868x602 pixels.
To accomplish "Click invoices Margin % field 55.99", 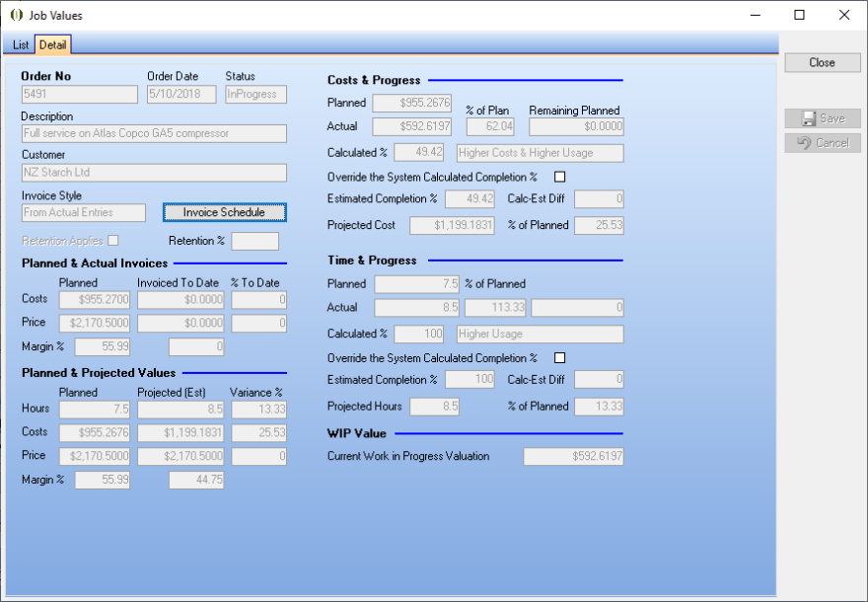I will (x=103, y=346).
